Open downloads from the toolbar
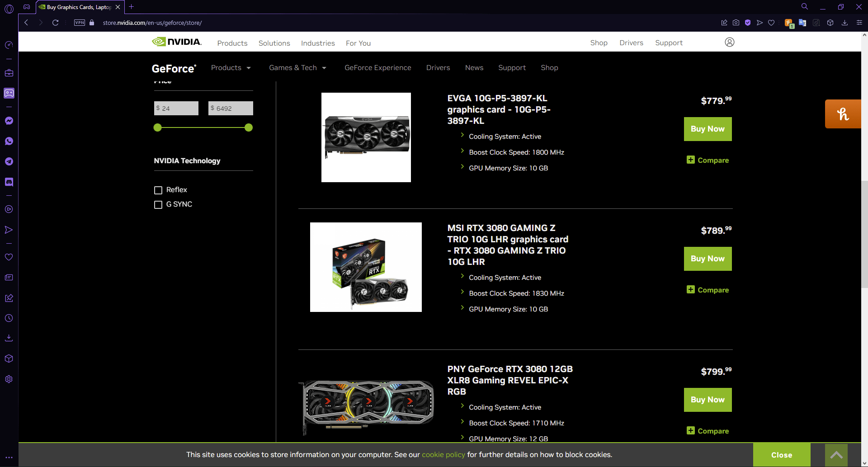The width and height of the screenshot is (868, 467). coord(844,23)
